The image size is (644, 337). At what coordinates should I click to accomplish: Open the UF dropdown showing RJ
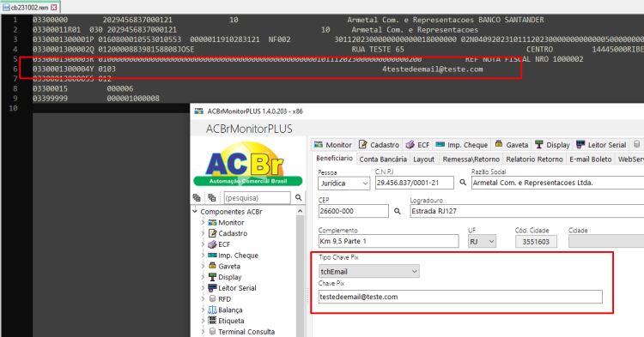coord(483,242)
